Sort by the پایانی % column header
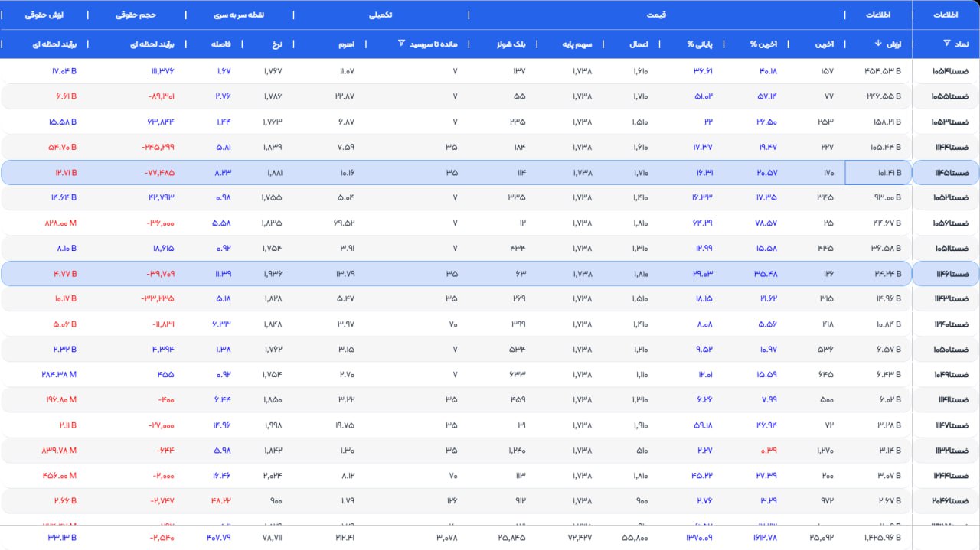 pos(699,44)
